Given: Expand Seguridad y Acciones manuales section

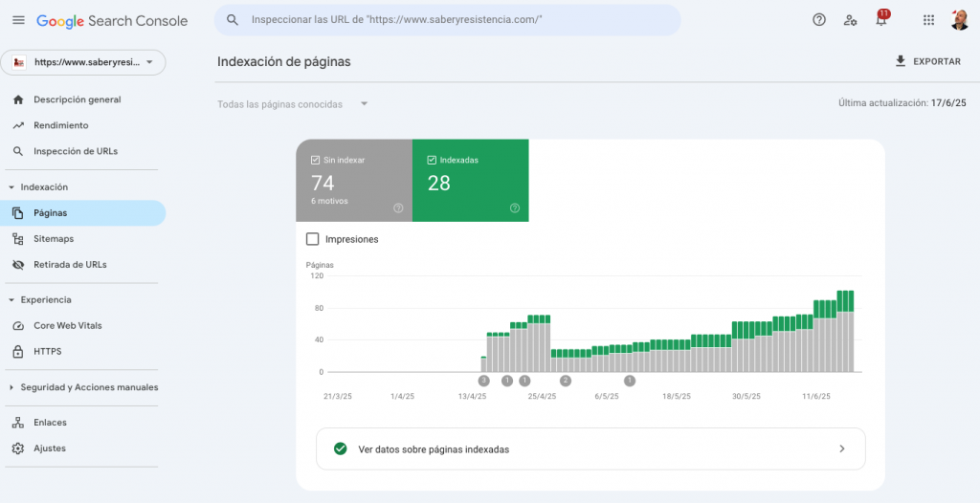Looking at the screenshot, I should pyautogui.click(x=11, y=387).
